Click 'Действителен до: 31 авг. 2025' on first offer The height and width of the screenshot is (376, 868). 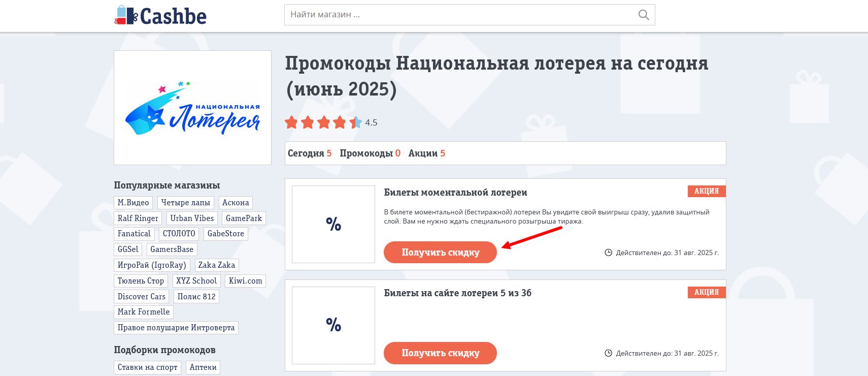point(667,253)
